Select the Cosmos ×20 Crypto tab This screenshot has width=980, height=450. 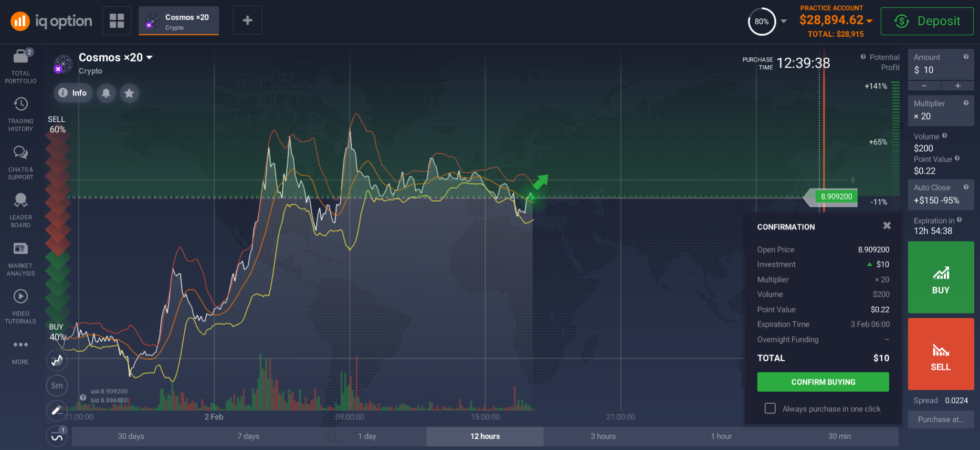179,21
